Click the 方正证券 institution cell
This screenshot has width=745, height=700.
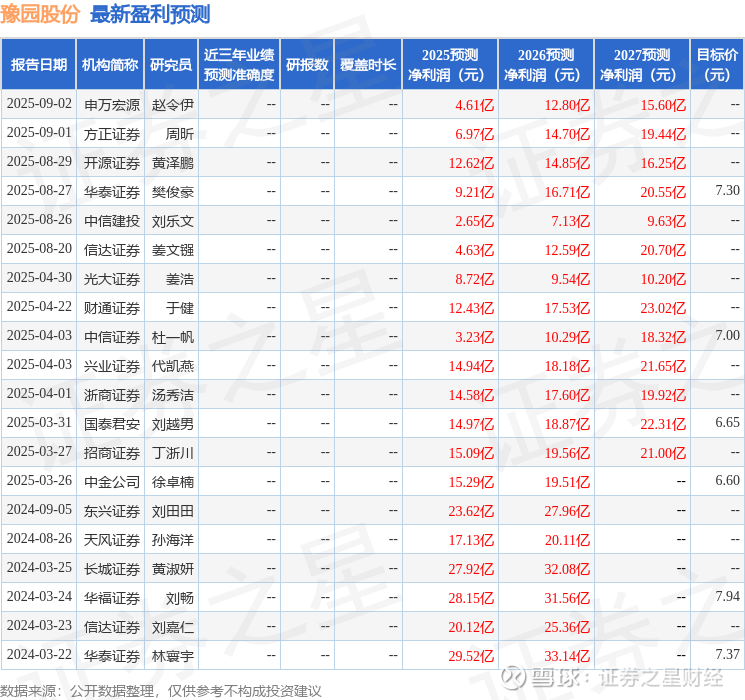112,134
